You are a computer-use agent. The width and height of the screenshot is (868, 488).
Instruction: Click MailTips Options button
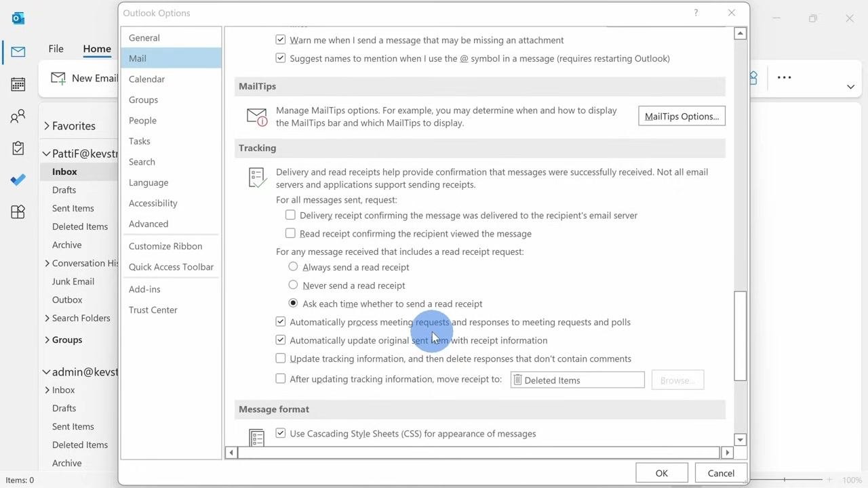tap(682, 116)
